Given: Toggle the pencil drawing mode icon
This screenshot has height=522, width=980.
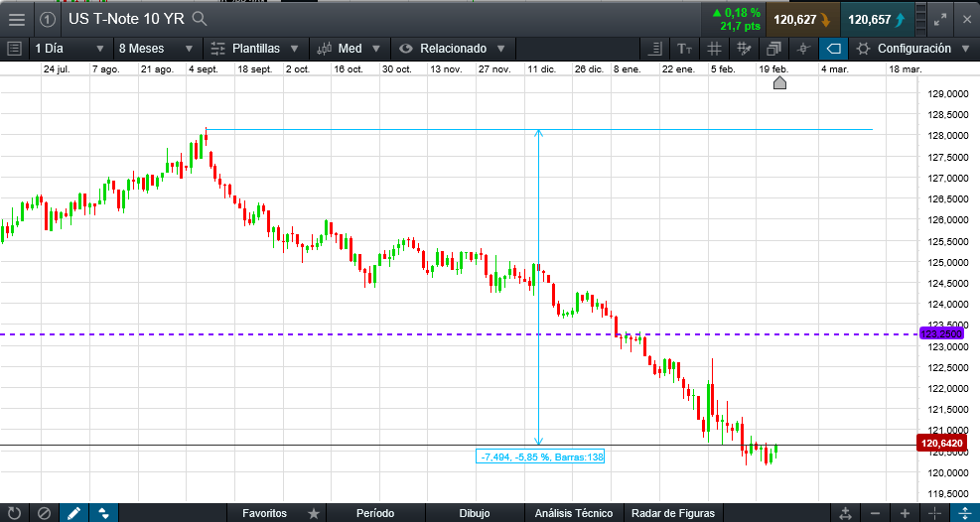Looking at the screenshot, I should (73, 513).
